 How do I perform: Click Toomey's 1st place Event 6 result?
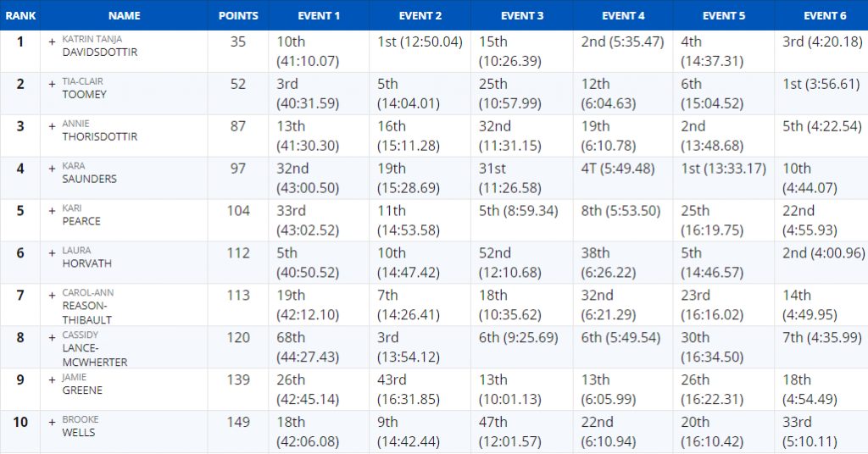[x=821, y=84]
